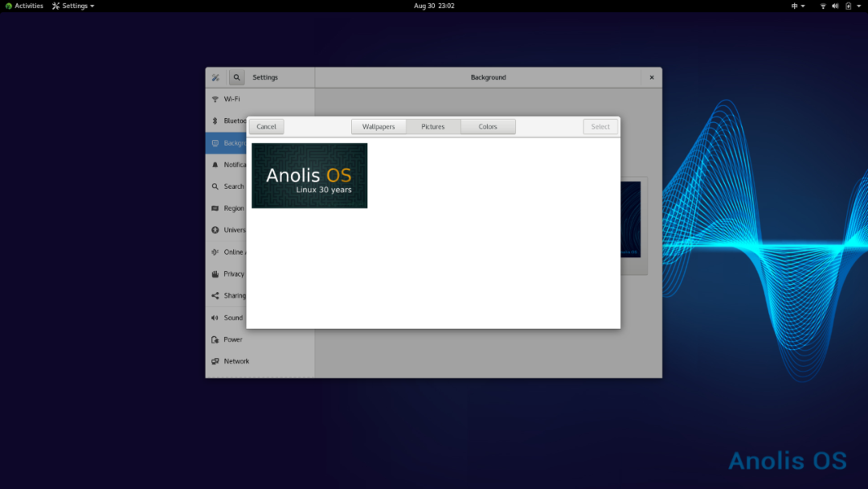Click the Universal Access icon in sidebar
The height and width of the screenshot is (489, 868).
pyautogui.click(x=215, y=230)
